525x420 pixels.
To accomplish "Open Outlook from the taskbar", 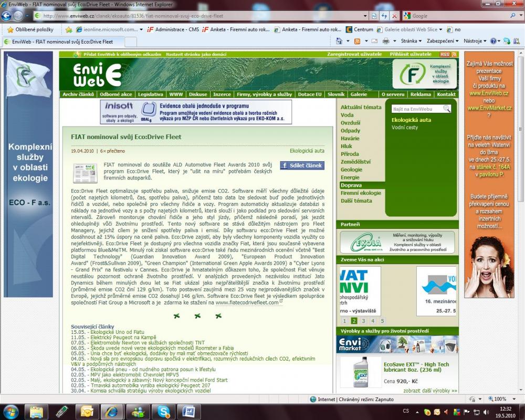I will click(87, 411).
